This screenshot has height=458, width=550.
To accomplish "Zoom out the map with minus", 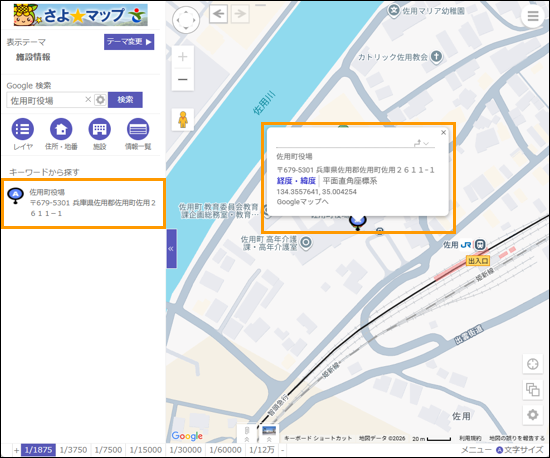I will click(183, 80).
